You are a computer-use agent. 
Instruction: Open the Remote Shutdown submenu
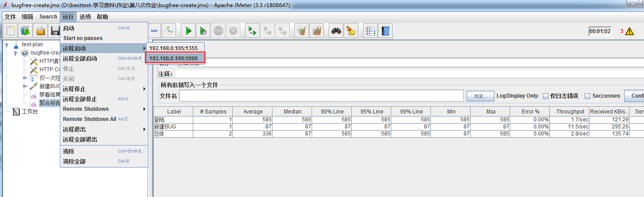tap(104, 109)
